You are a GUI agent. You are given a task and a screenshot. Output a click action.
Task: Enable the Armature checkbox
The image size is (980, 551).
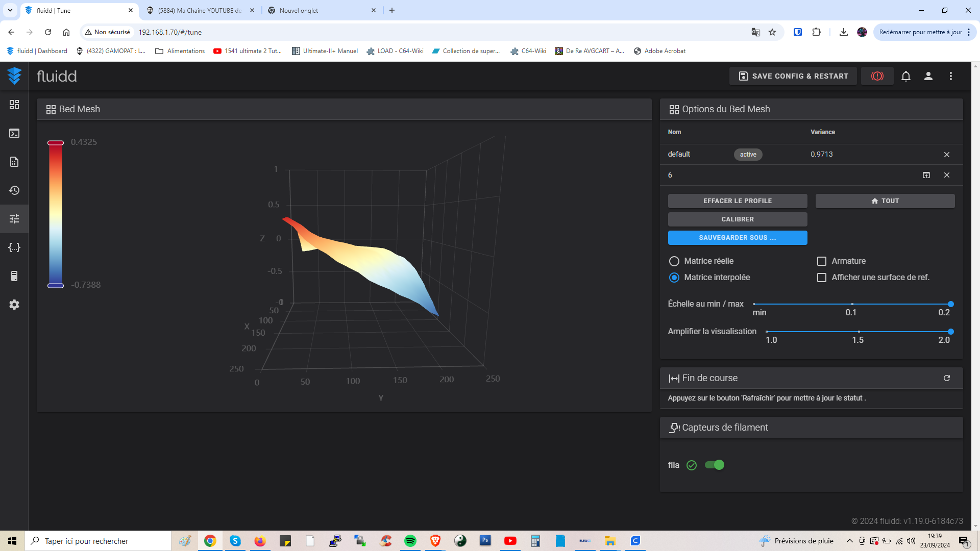pyautogui.click(x=821, y=261)
